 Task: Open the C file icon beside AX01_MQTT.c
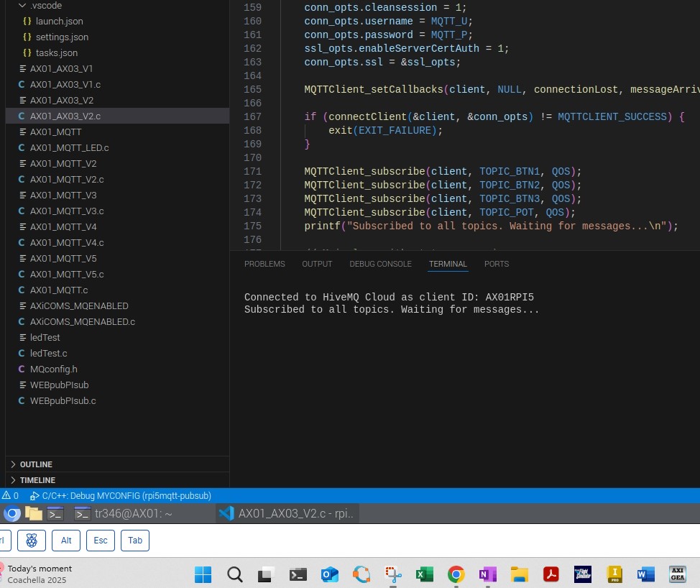pos(21,290)
